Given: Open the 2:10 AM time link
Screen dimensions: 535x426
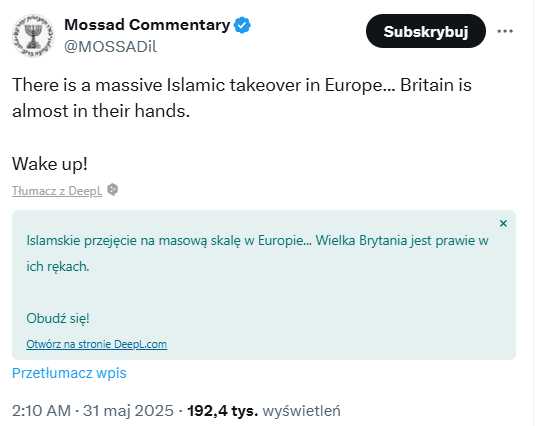Looking at the screenshot, I should pyautogui.click(x=41, y=411).
